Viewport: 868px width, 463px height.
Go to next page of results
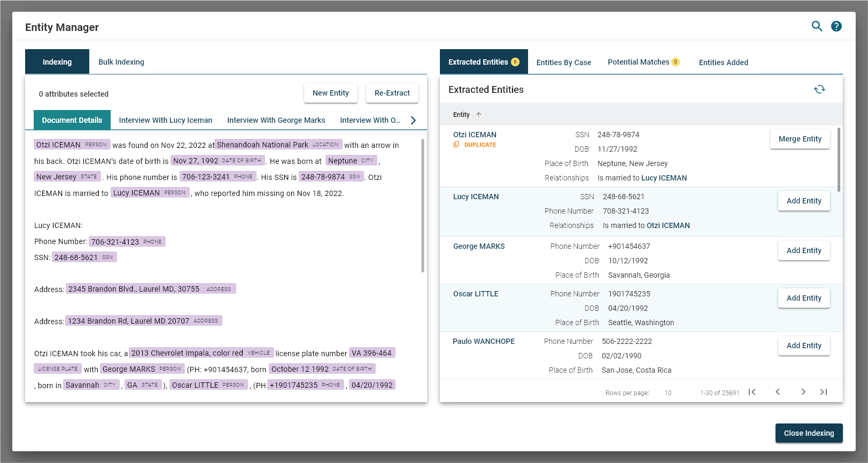pyautogui.click(x=803, y=392)
